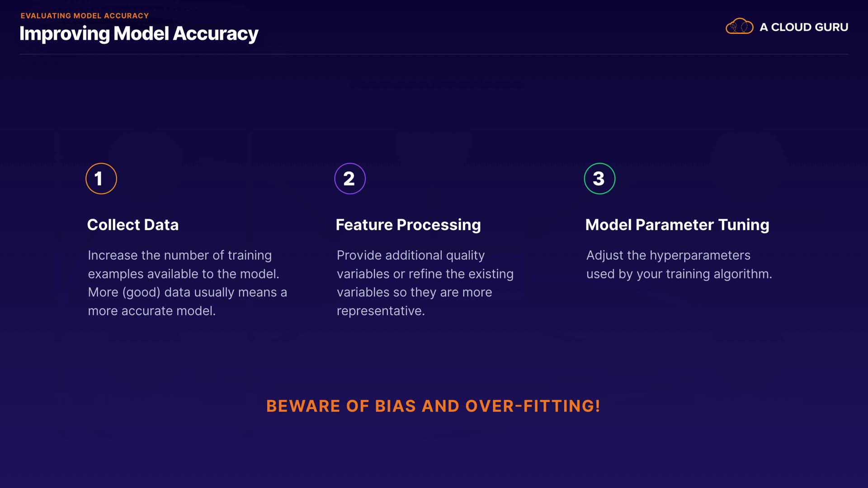Click the word "representative." in Feature Processing text
The image size is (868, 488).
pyautogui.click(x=381, y=311)
